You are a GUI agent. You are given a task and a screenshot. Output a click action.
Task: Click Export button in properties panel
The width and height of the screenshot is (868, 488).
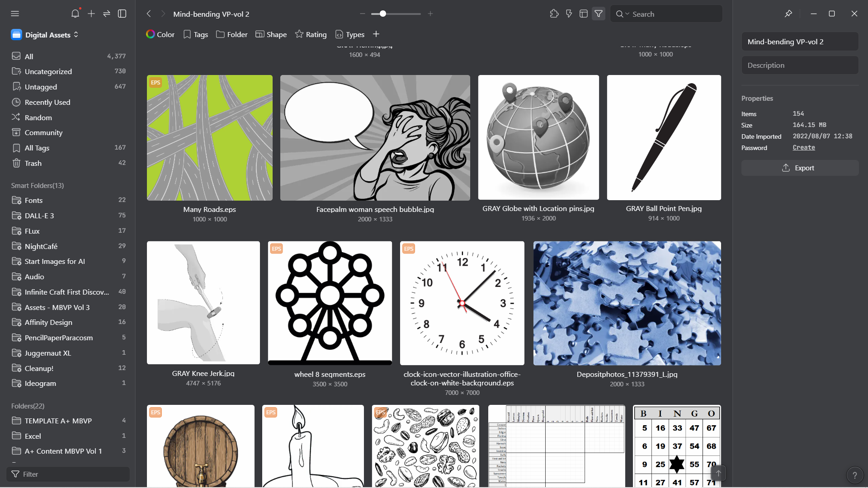click(x=799, y=168)
